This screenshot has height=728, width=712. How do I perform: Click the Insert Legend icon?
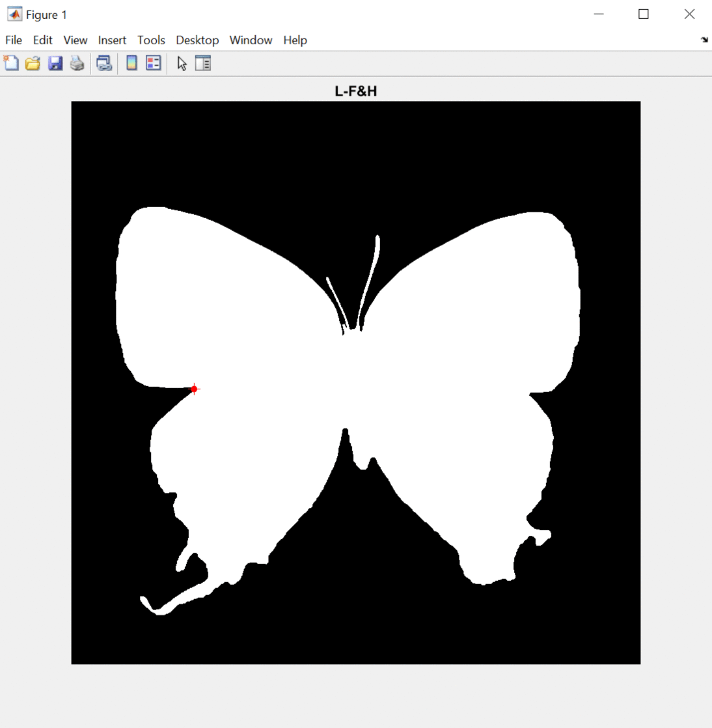click(x=153, y=63)
